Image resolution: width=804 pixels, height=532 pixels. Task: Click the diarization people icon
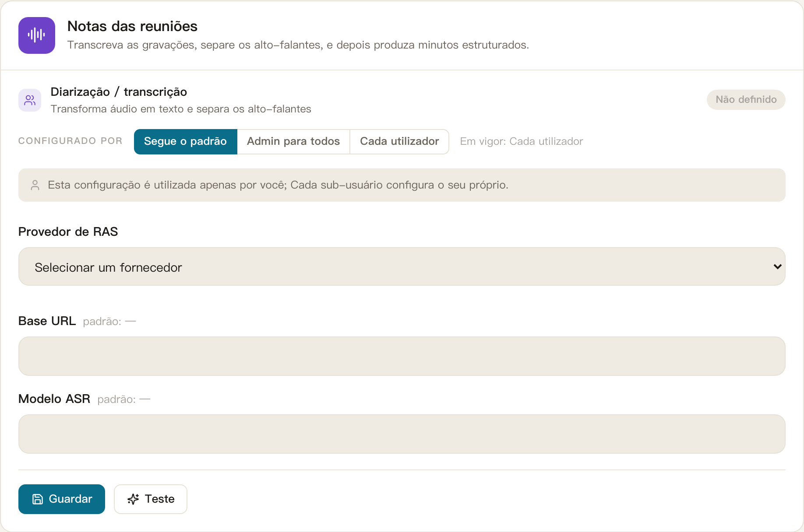pyautogui.click(x=30, y=100)
